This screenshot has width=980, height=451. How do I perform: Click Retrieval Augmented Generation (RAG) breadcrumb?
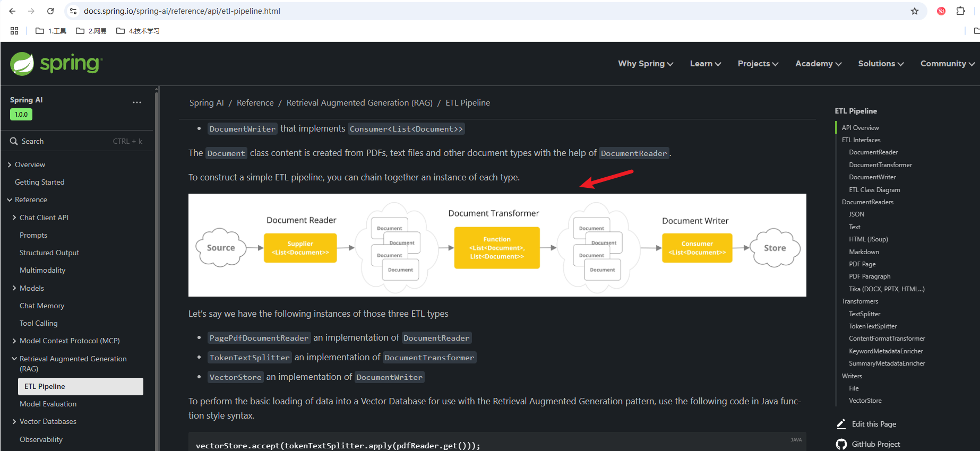pyautogui.click(x=359, y=103)
